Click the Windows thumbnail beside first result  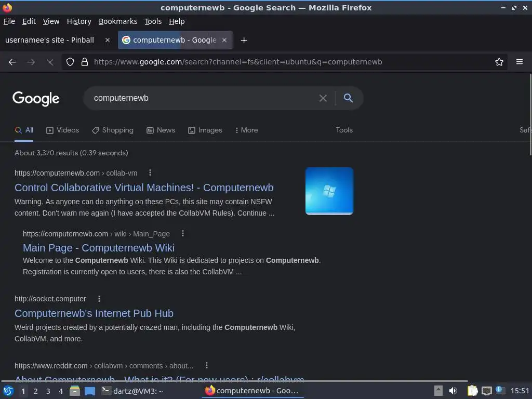(329, 191)
